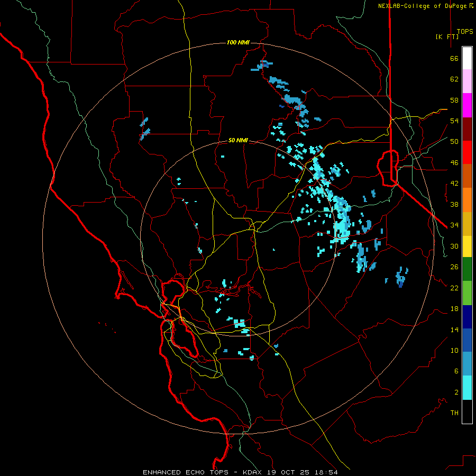Click the "38" legend value
Image resolution: width=476 pixels, height=476 pixels.
(454, 204)
